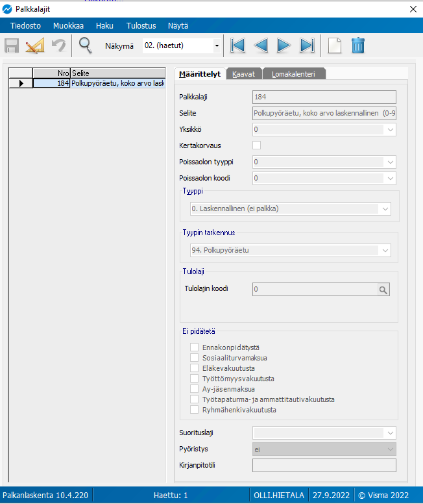The height and width of the screenshot is (504, 423).
Task: Open the Haku menu
Action: pyautogui.click(x=104, y=26)
